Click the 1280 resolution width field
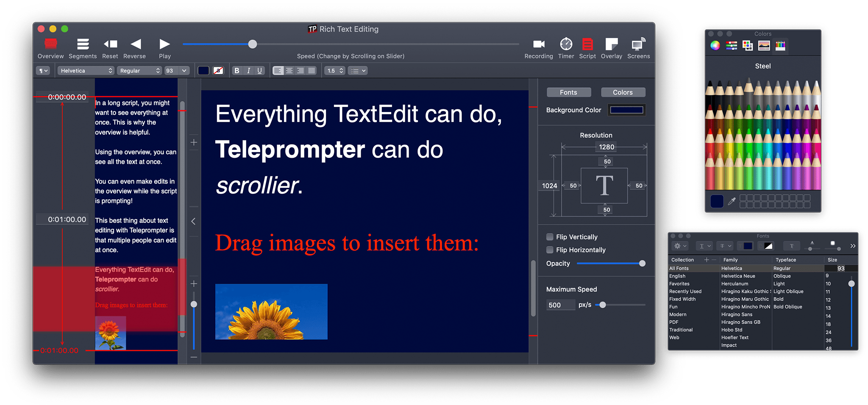Image resolution: width=868 pixels, height=405 pixels. [x=606, y=147]
